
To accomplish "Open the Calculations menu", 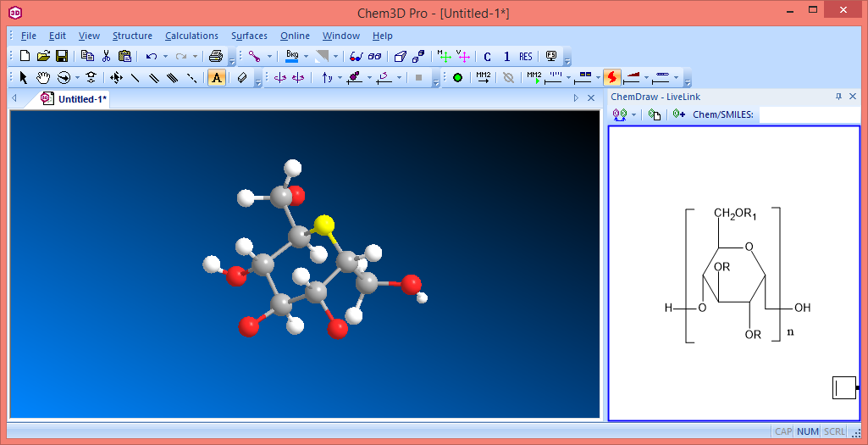I will 191,36.
